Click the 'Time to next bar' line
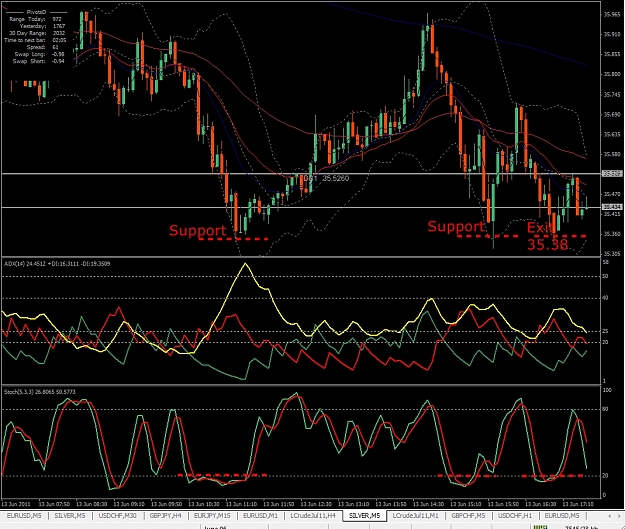This screenshot has width=625, height=529. 35,40
